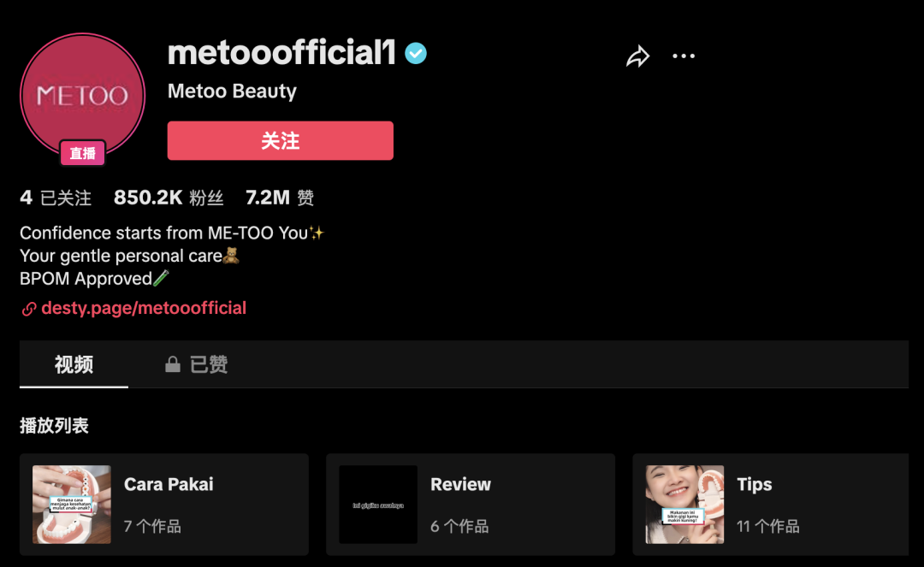Screen dimensions: 924x567
Task: Open the three-dot more options menu
Action: (x=684, y=56)
